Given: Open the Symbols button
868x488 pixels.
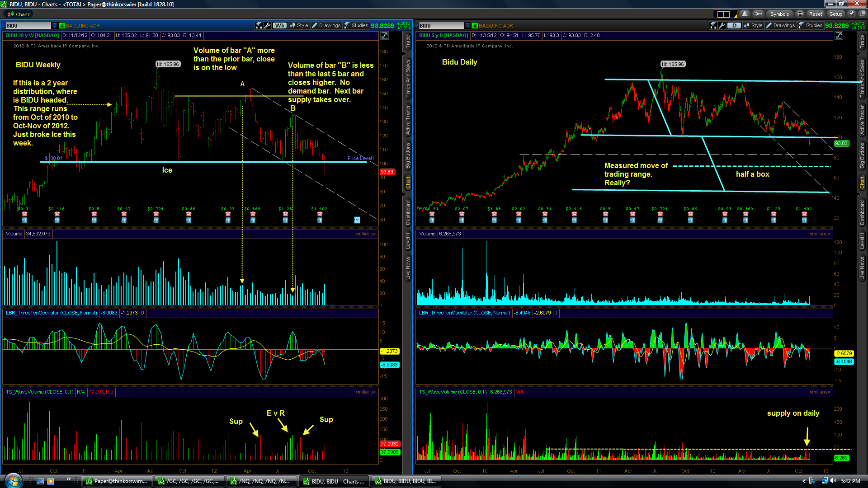Looking at the screenshot, I should coord(779,14).
